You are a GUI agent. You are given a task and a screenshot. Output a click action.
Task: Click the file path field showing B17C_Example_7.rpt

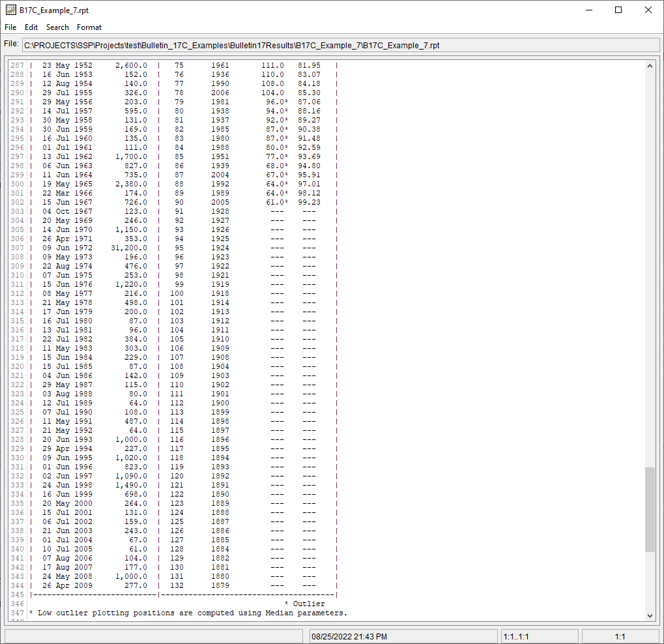(x=339, y=45)
